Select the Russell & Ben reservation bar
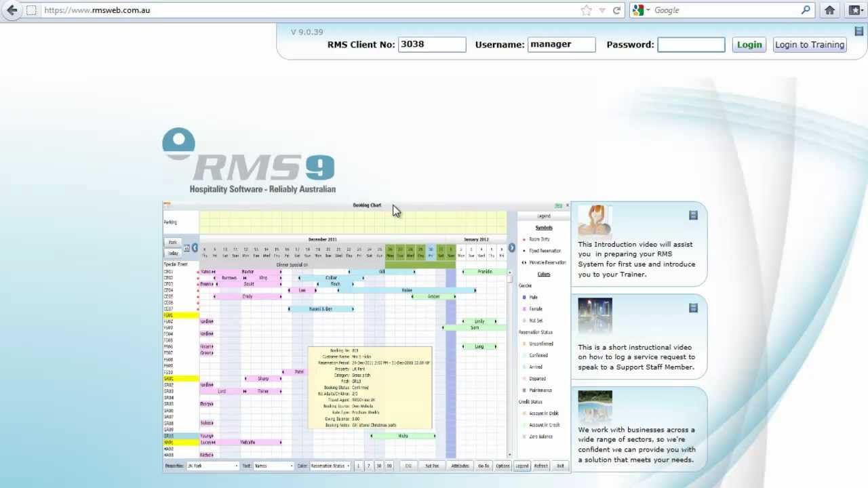The width and height of the screenshot is (868, 488). click(x=321, y=309)
